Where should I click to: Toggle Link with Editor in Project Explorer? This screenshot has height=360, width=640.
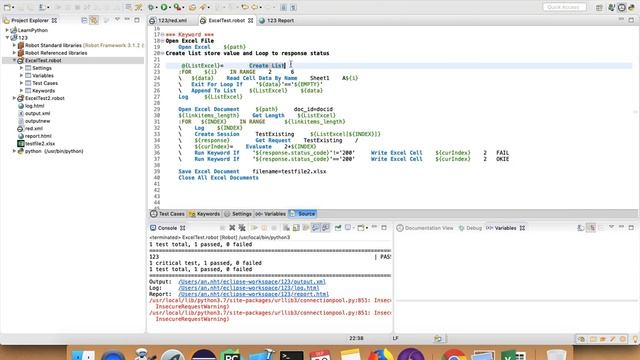[94, 20]
